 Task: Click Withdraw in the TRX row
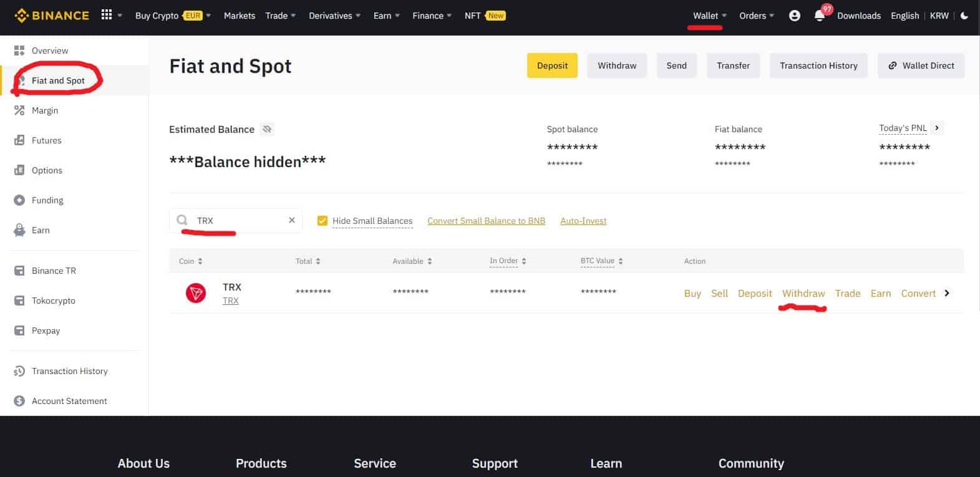803,293
